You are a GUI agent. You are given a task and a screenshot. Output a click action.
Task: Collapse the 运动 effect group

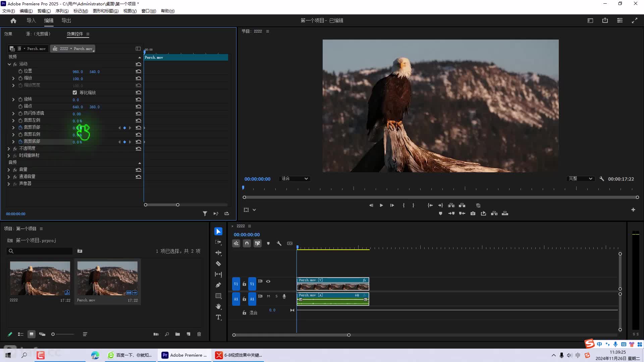[x=9, y=64]
